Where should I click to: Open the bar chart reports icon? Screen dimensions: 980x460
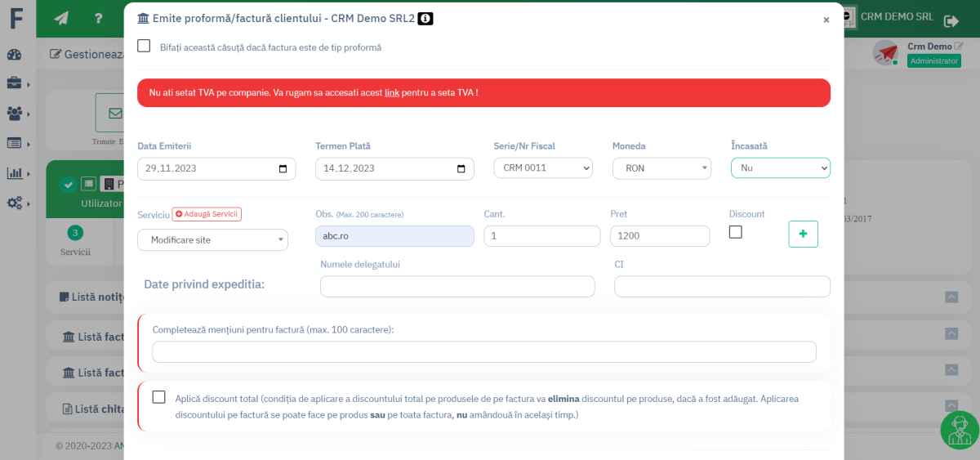pos(14,173)
